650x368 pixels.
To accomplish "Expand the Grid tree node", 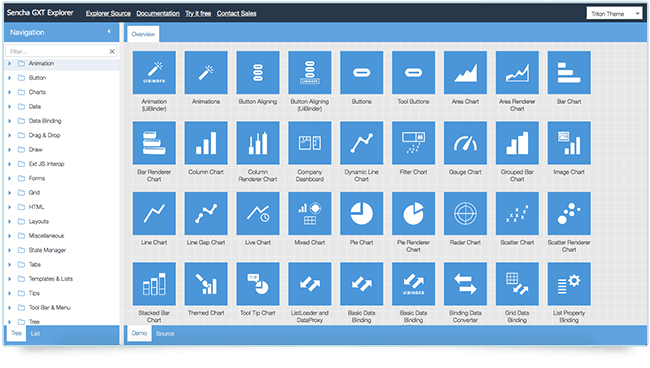I will tap(10, 193).
